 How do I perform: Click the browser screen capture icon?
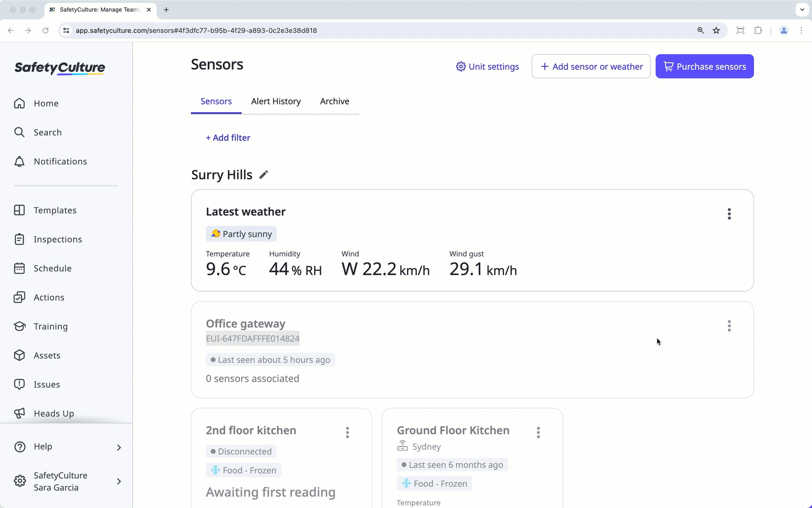point(740,30)
